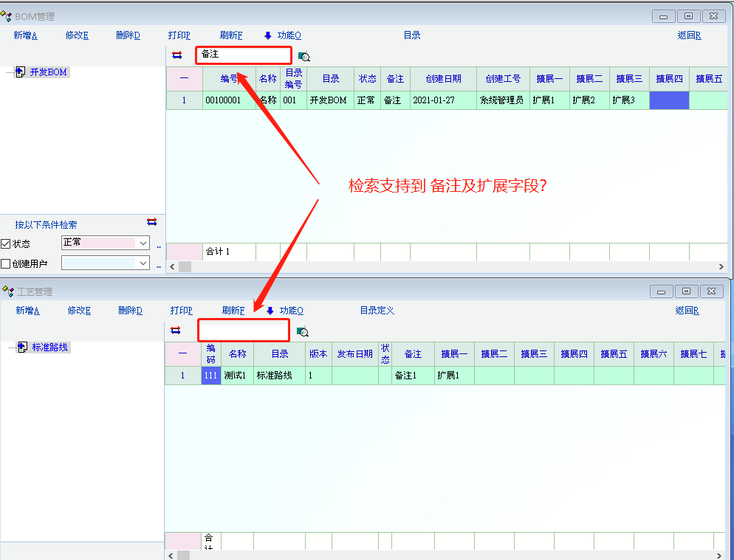Click 刷新F in 工艺管理 window
Screen dimensions: 734x560
click(x=233, y=311)
